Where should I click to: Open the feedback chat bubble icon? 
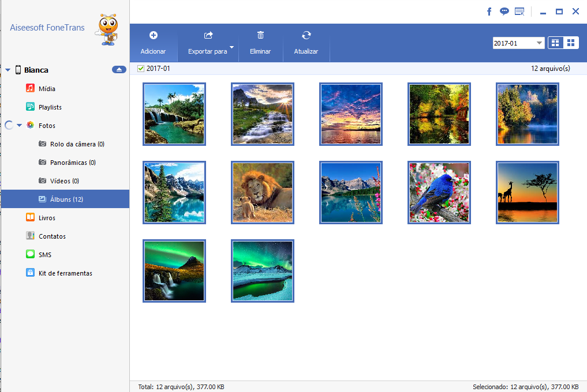coord(504,12)
